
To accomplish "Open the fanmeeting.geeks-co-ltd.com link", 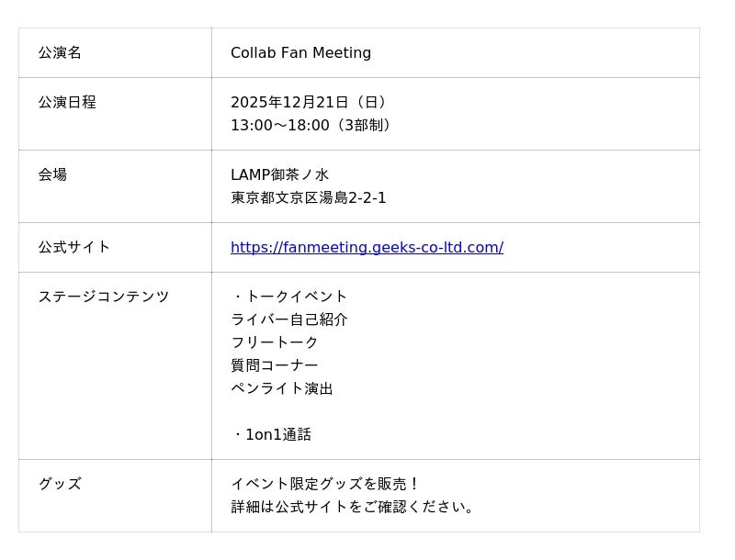I will coord(367,247).
